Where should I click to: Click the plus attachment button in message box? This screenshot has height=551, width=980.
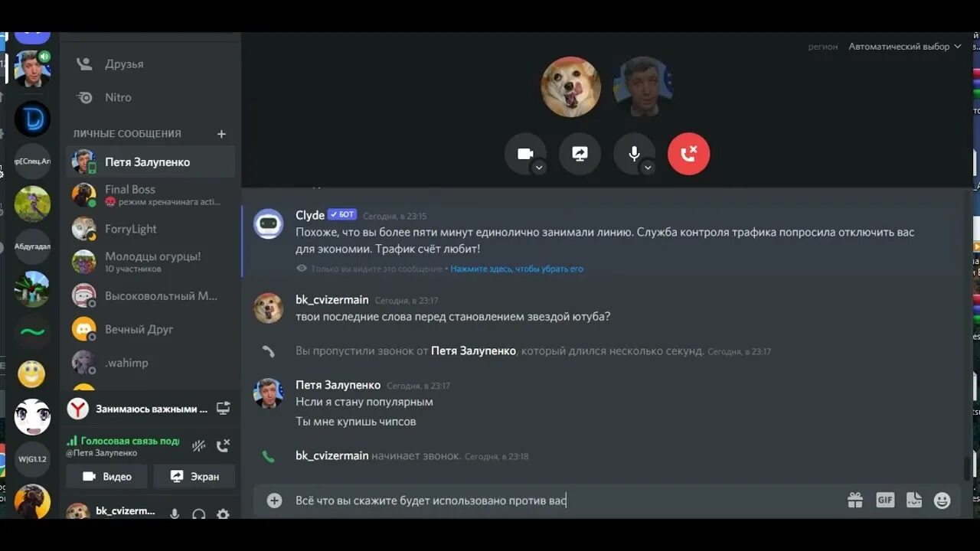274,500
